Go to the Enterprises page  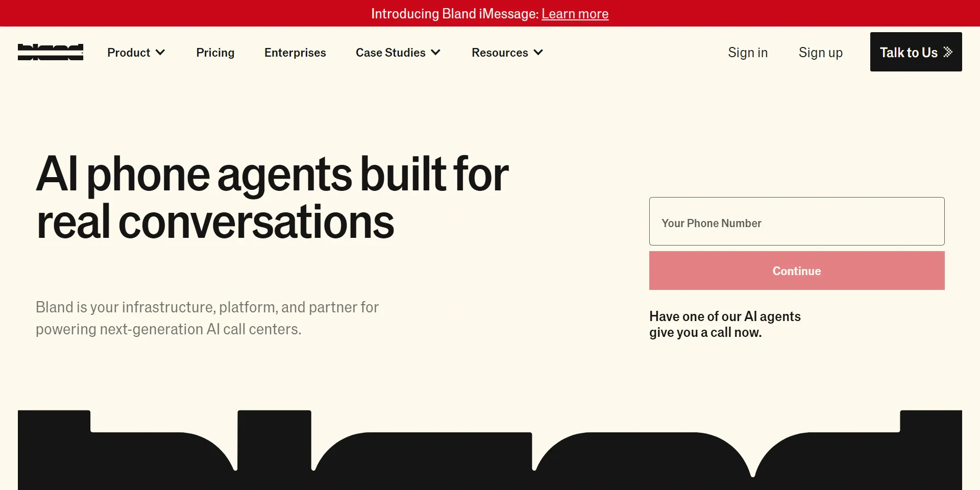[295, 53]
